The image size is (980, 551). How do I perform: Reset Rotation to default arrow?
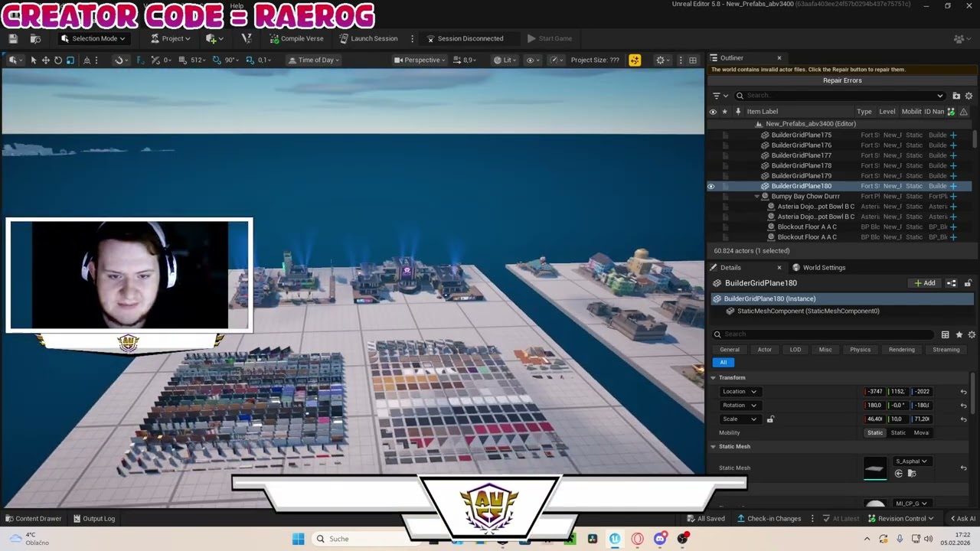pos(963,406)
